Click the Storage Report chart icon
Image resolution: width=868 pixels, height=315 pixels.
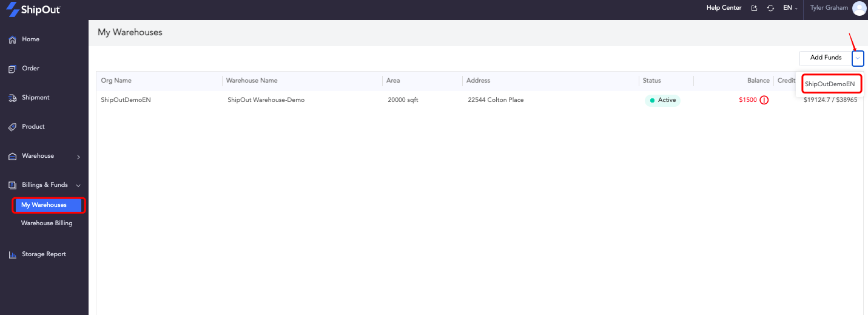(x=12, y=254)
